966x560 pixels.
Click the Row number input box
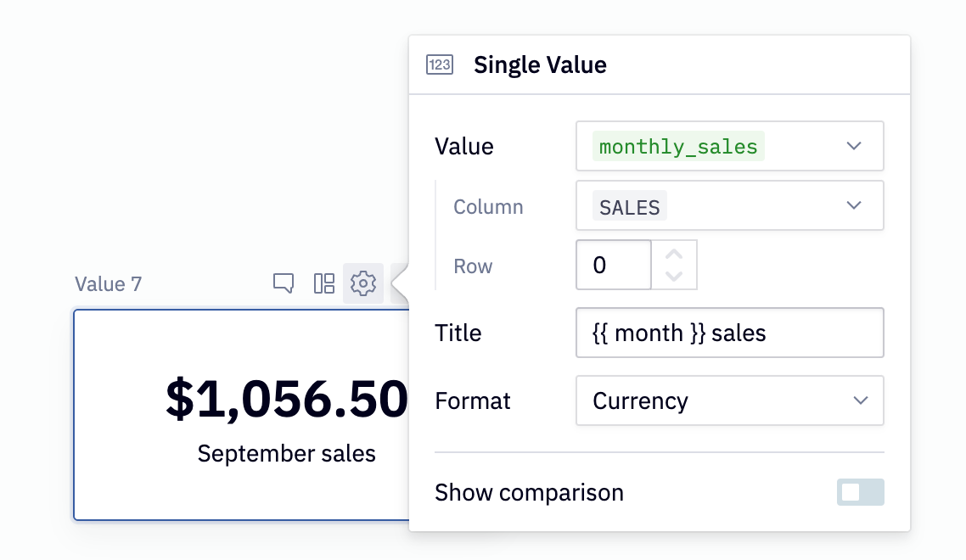point(613,265)
